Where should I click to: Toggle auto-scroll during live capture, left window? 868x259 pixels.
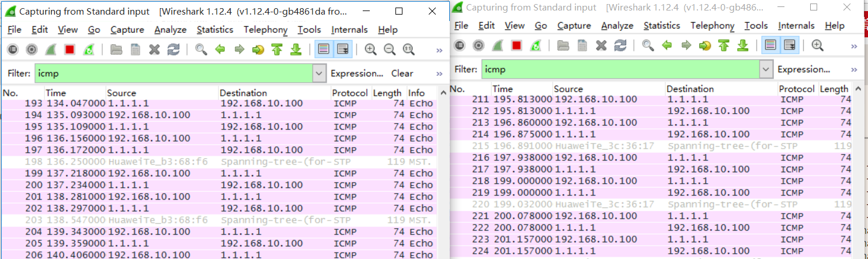(x=343, y=50)
